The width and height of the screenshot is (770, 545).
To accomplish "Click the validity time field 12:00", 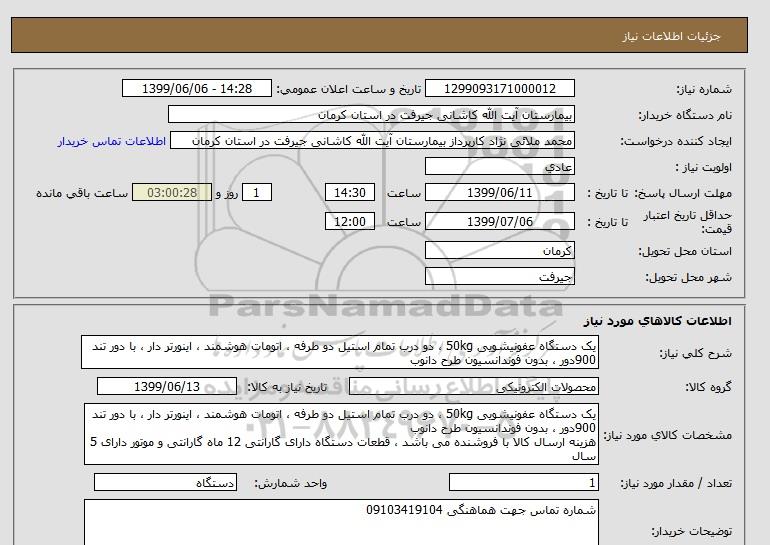I will 350,221.
